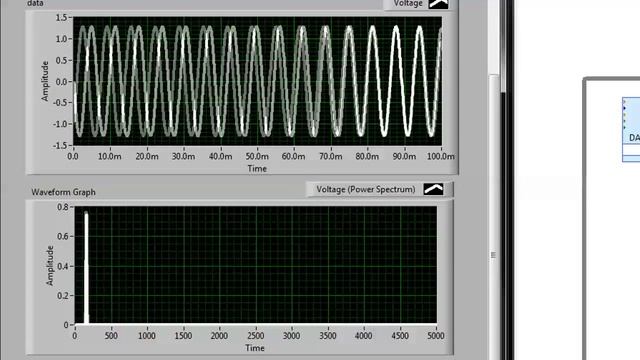Click the Waveform Graph label
Viewport: 640px width, 360px height.
pos(63,192)
